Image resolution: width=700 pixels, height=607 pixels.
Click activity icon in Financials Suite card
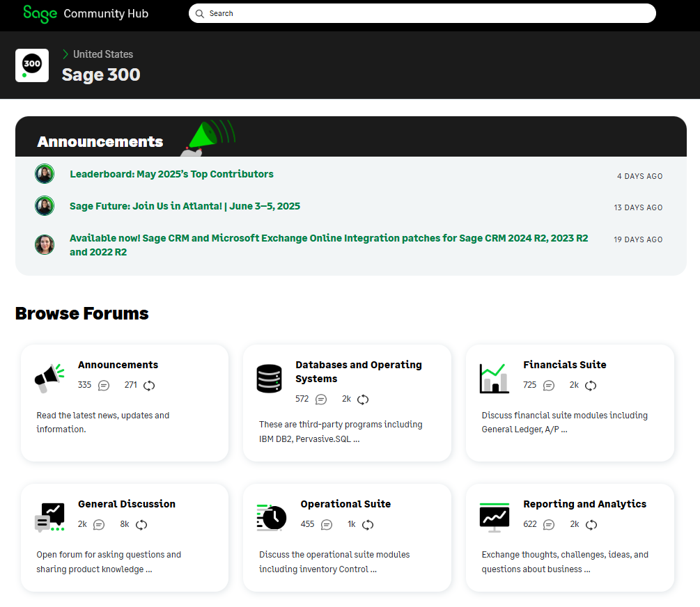click(x=591, y=386)
